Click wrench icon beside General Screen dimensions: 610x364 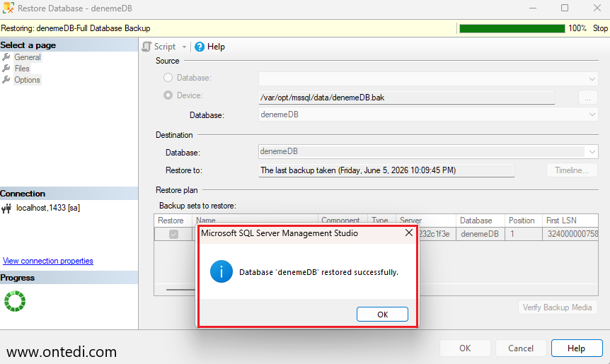coord(6,57)
